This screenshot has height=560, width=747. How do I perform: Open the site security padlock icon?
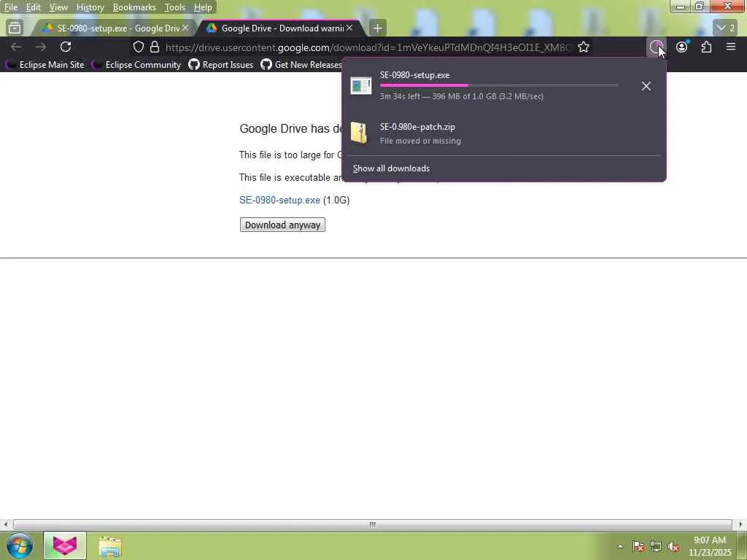(155, 47)
